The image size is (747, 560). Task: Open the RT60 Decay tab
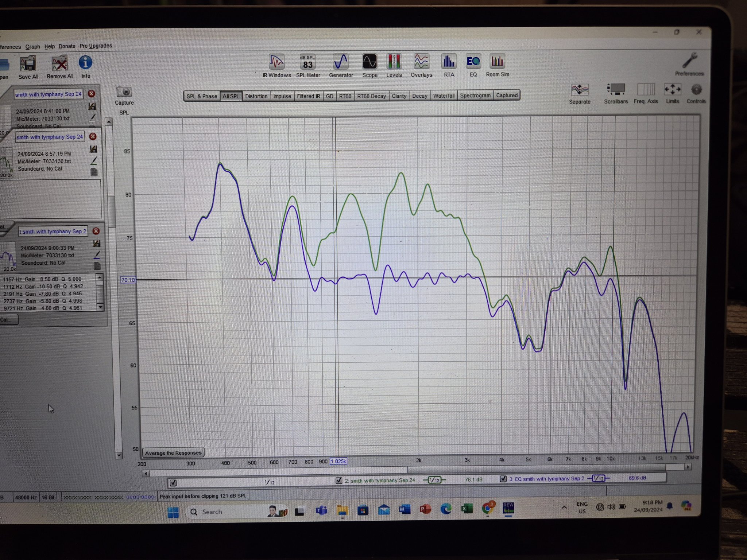pos(371,96)
